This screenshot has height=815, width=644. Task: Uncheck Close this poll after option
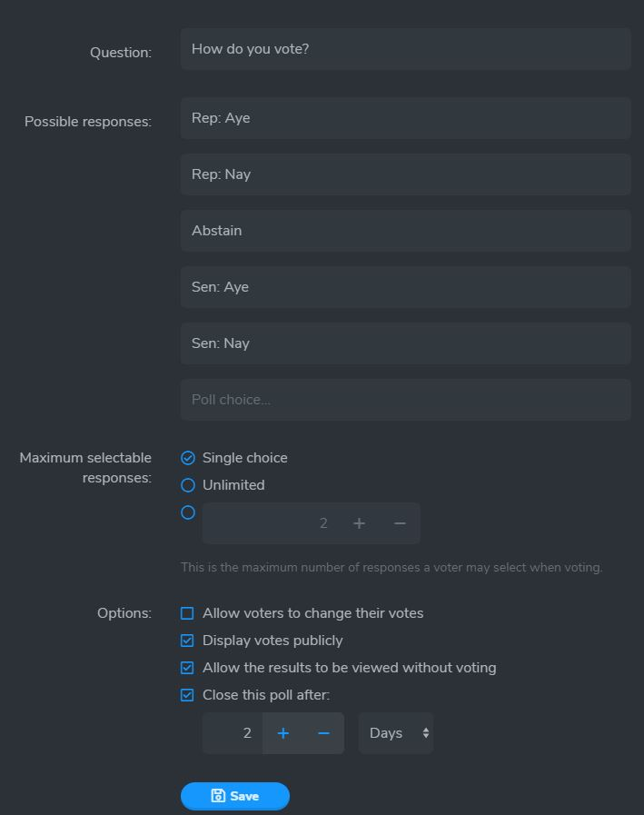click(x=187, y=695)
